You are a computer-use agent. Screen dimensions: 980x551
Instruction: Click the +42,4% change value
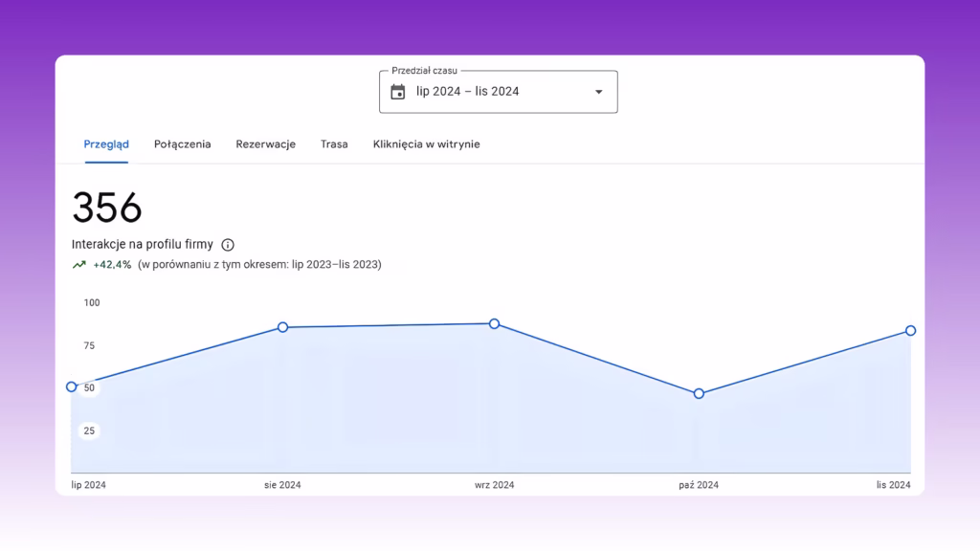click(112, 265)
